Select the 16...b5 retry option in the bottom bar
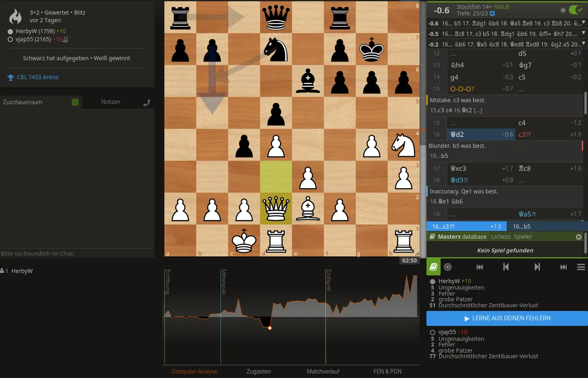588x378 pixels. [x=547, y=226]
